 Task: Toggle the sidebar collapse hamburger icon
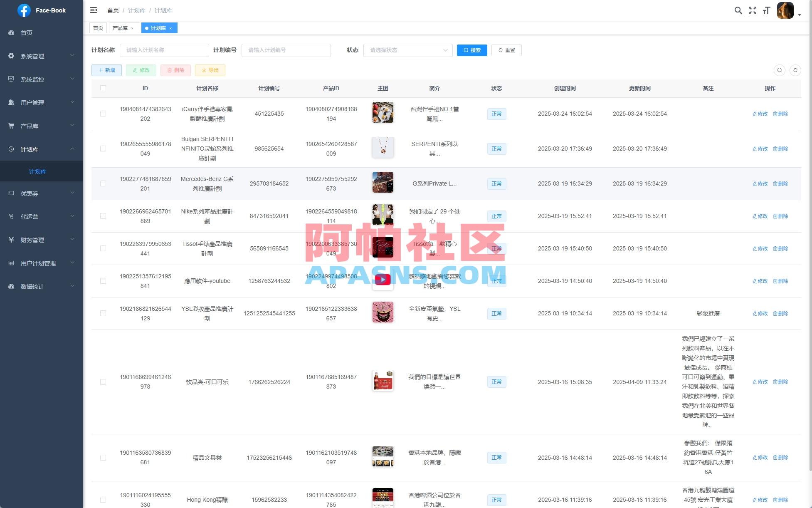click(94, 10)
